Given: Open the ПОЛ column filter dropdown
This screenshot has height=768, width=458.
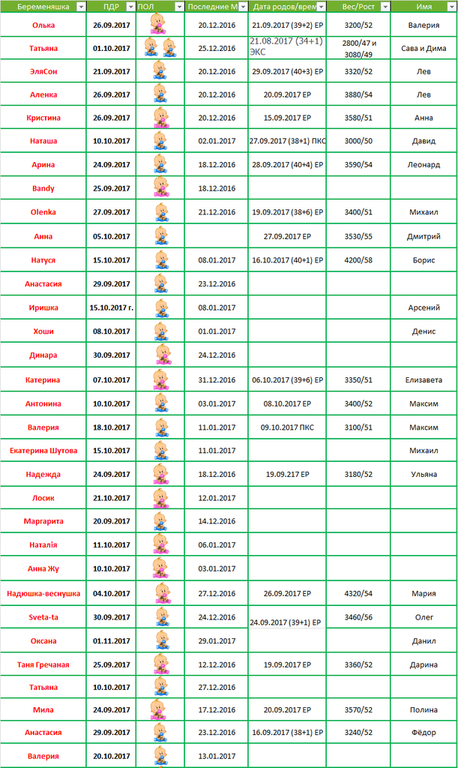Looking at the screenshot, I should coord(179,6).
